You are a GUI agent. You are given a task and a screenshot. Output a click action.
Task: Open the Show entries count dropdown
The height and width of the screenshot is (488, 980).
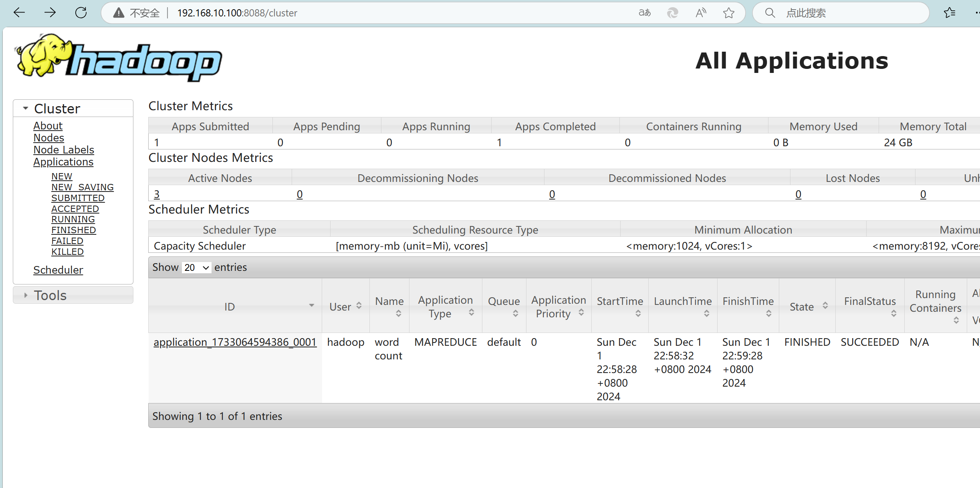(x=196, y=267)
